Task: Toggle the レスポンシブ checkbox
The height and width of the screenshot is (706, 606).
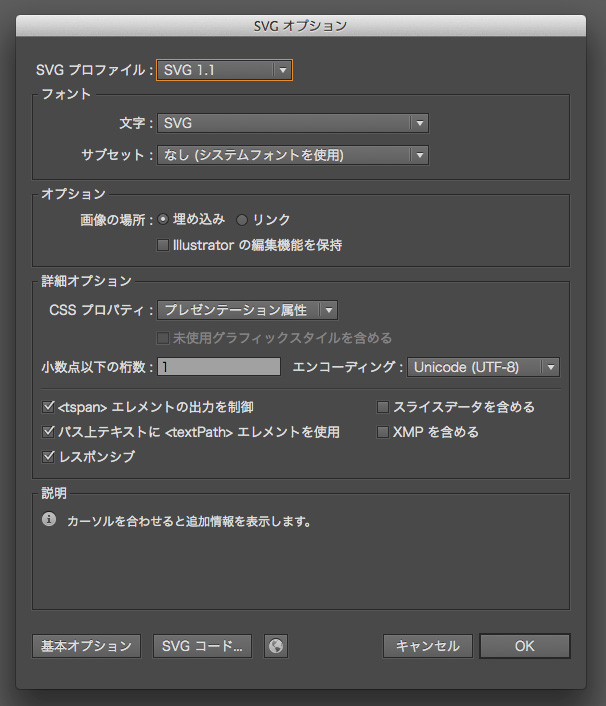Action: [48, 457]
